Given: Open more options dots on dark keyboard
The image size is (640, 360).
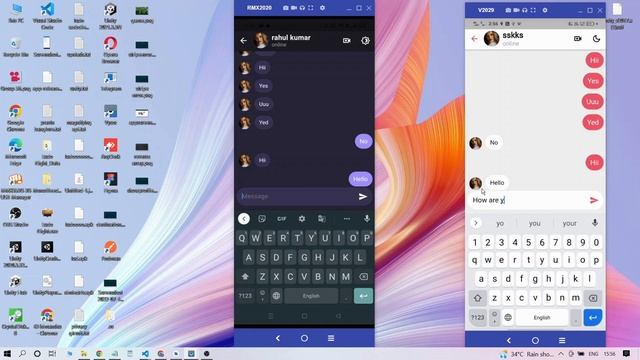Looking at the screenshot, I should coord(347,219).
